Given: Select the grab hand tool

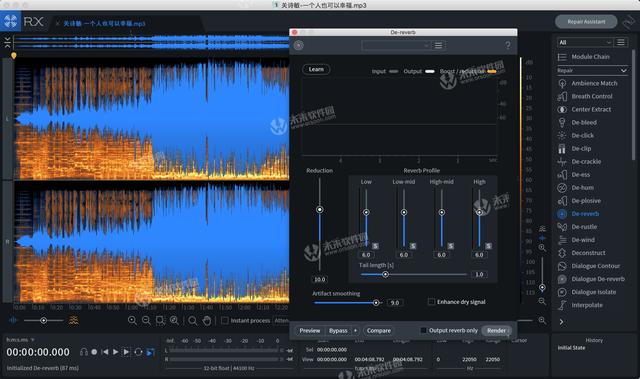Looking at the screenshot, I should point(207,321).
